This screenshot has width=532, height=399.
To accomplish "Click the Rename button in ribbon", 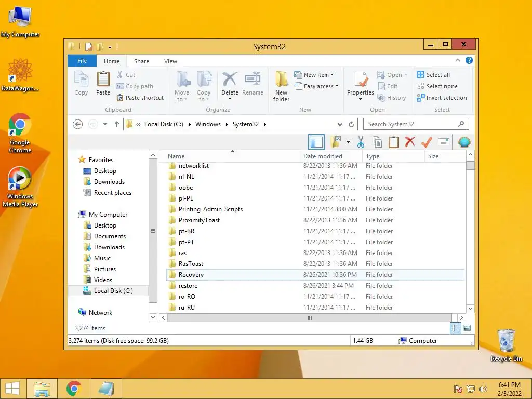I will tap(253, 84).
